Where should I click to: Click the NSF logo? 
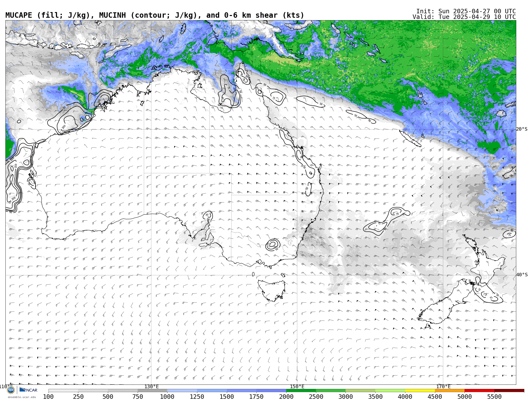11,390
